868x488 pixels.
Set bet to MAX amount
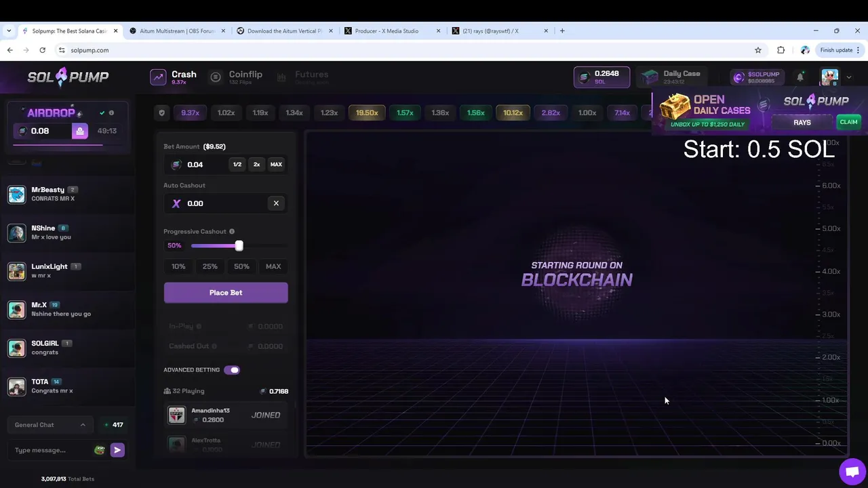276,164
